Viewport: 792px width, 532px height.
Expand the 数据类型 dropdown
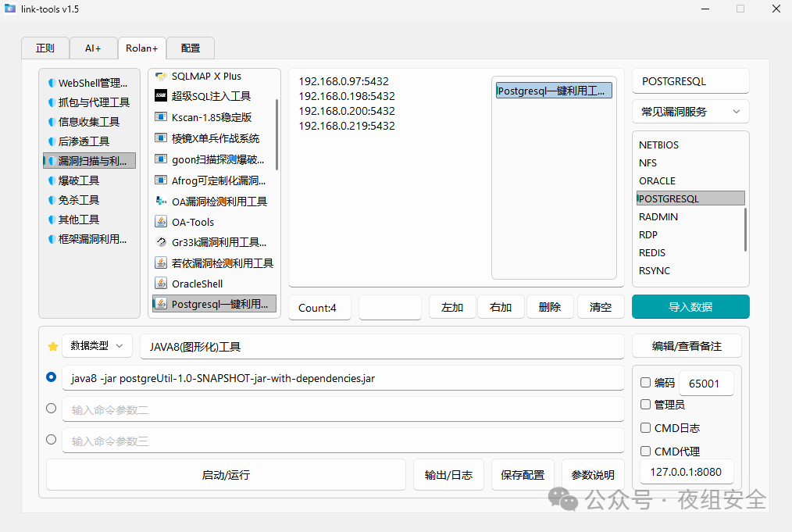tap(97, 346)
